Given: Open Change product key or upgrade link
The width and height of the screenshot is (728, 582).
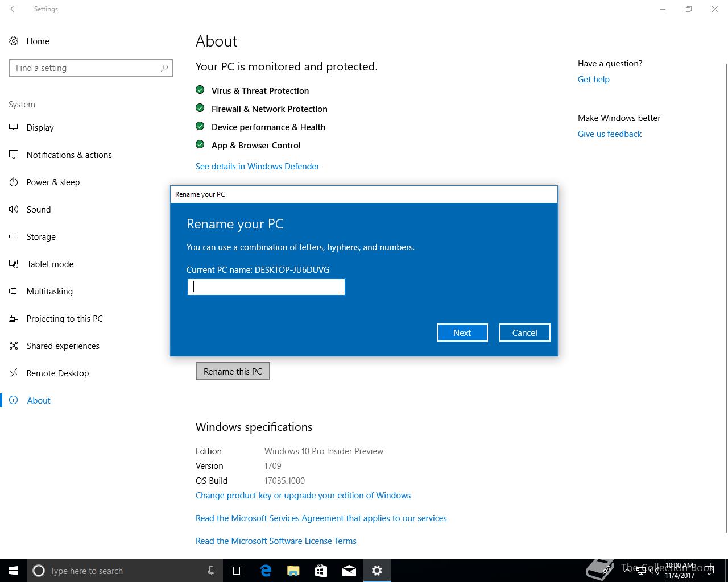Looking at the screenshot, I should (303, 496).
